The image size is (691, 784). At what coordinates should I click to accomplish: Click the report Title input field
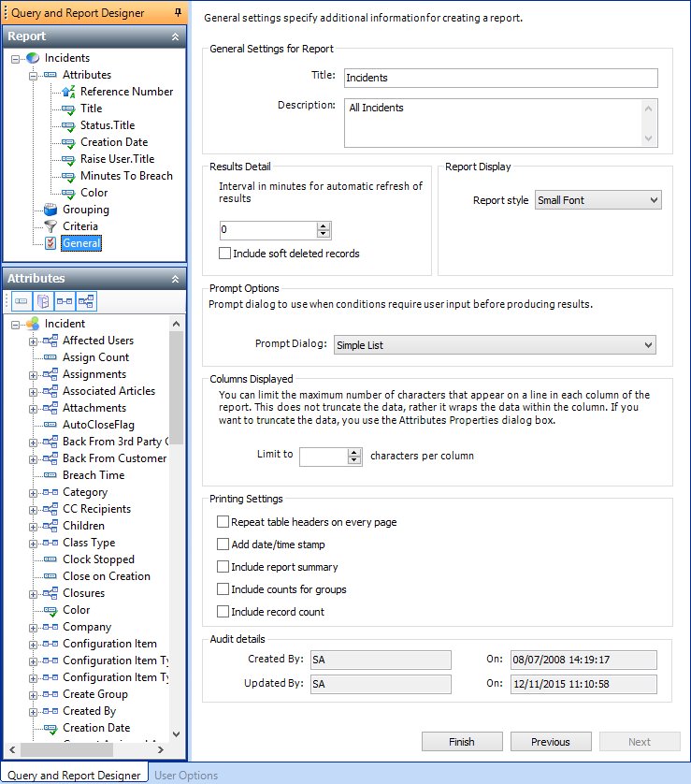point(500,78)
